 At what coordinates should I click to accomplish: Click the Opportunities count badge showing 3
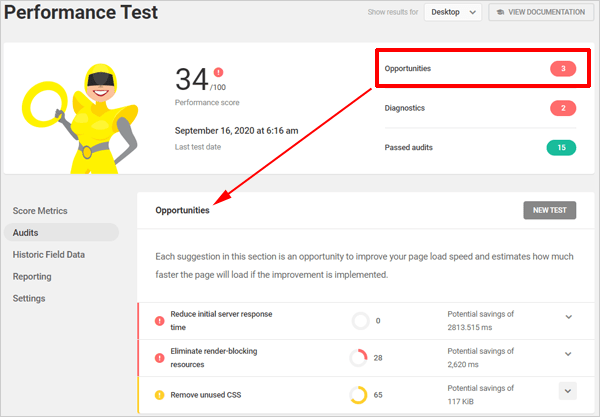[x=563, y=69]
